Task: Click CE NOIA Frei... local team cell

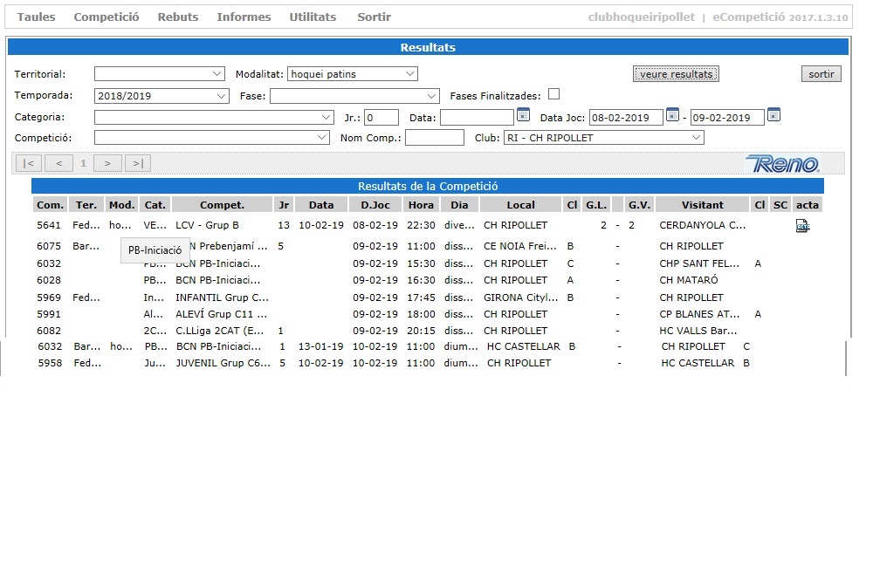Action: (x=520, y=246)
